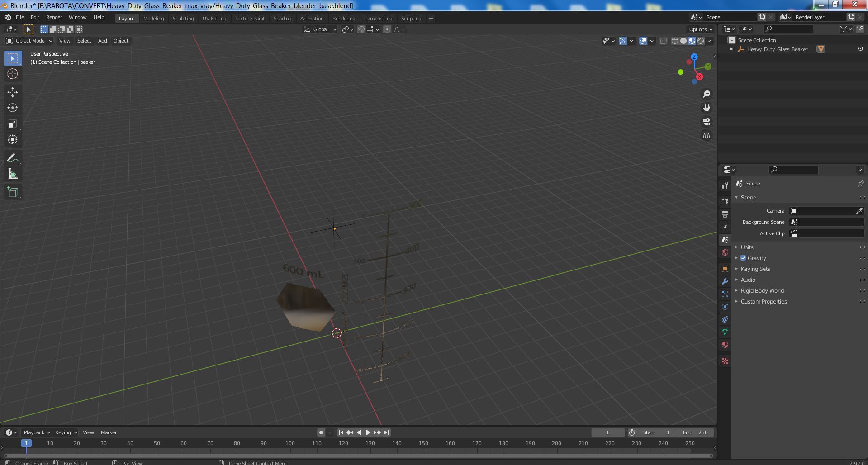Viewport: 868px width, 465px height.
Task: Toggle X-ray display
Action: pos(663,41)
